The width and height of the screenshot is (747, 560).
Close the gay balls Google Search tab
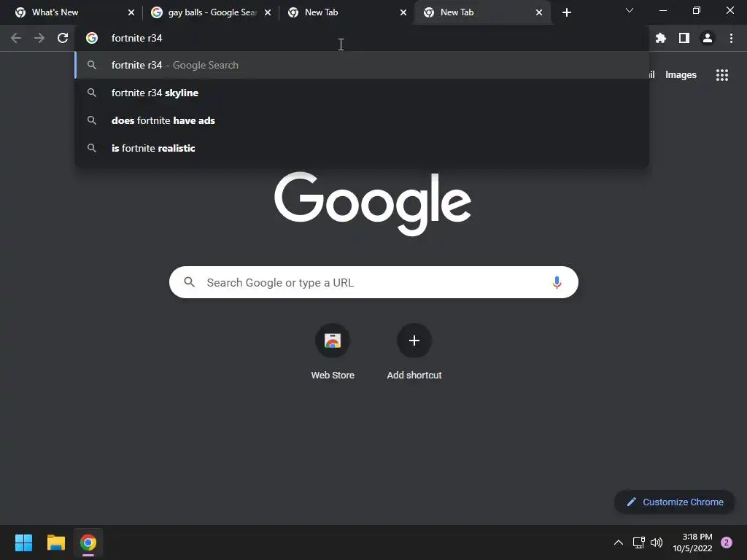tap(268, 12)
